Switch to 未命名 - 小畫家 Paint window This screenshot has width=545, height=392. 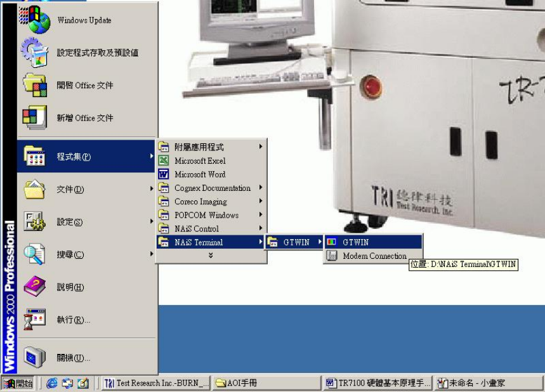click(489, 383)
